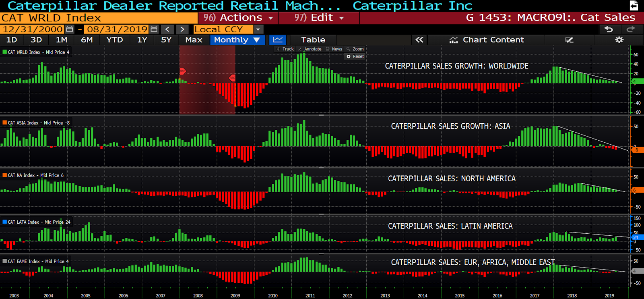Screen dimensions: 644x299
Task: Shift date range backward with left arrow
Action: click(x=167, y=29)
